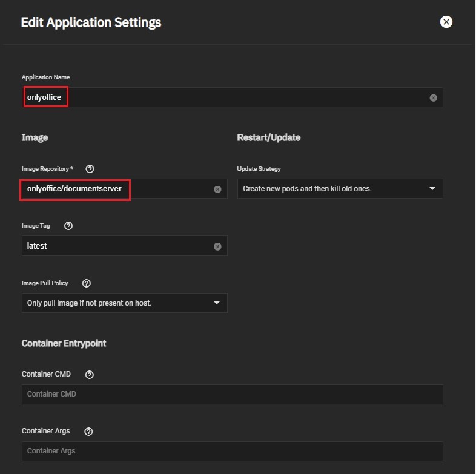
Task: Clear the Image Tag field
Action: (x=217, y=246)
